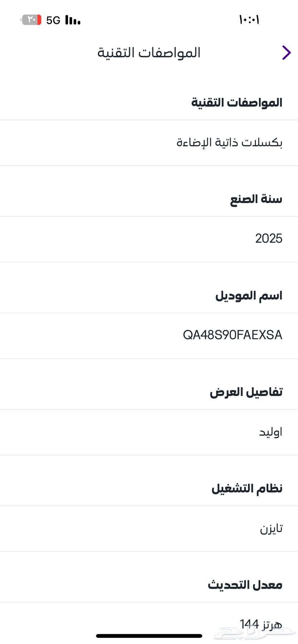Select the المواصفات التقنية section header
Screen dimensions: 298x644
237,103
